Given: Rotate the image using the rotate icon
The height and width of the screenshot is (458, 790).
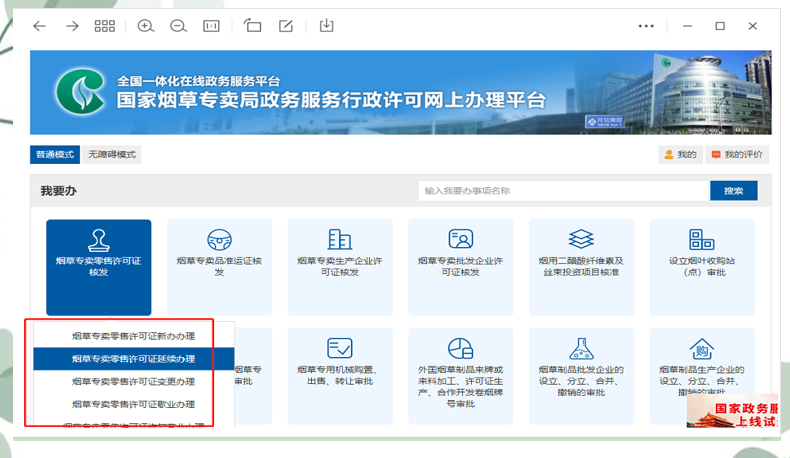Looking at the screenshot, I should (252, 25).
